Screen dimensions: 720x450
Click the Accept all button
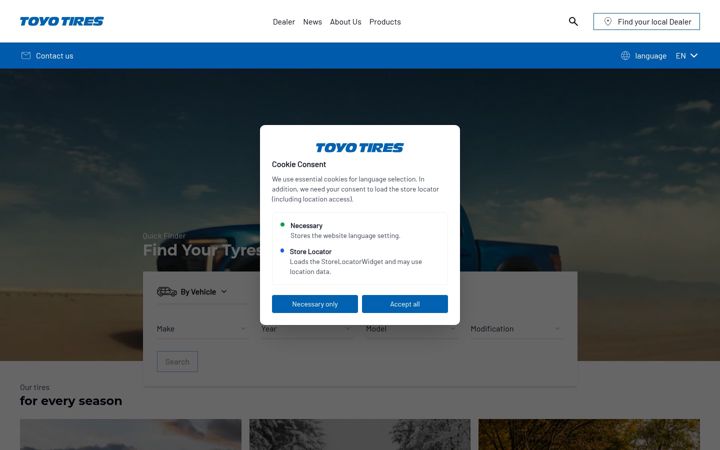(405, 304)
